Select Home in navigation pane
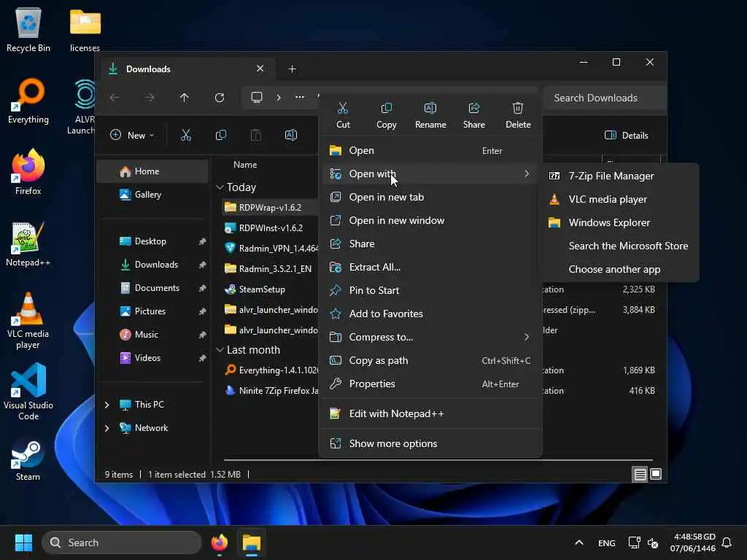Screen dimensions: 747x560 pos(152,171)
